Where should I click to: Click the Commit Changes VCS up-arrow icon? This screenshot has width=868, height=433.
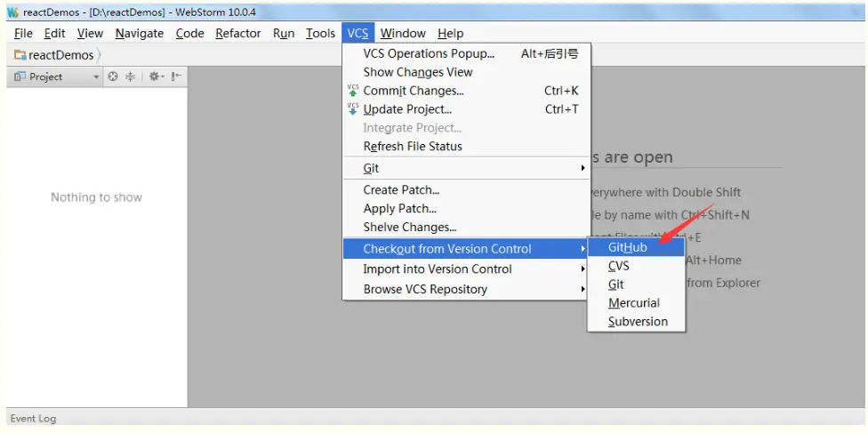click(x=352, y=91)
